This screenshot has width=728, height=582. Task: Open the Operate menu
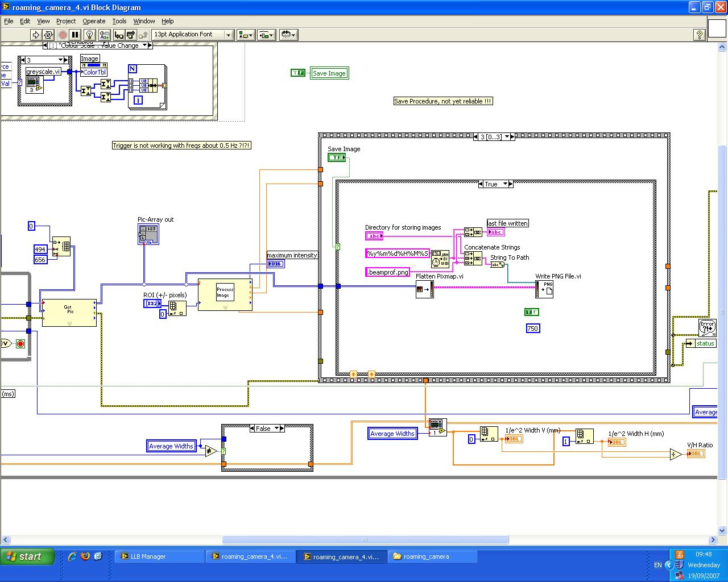coord(94,21)
